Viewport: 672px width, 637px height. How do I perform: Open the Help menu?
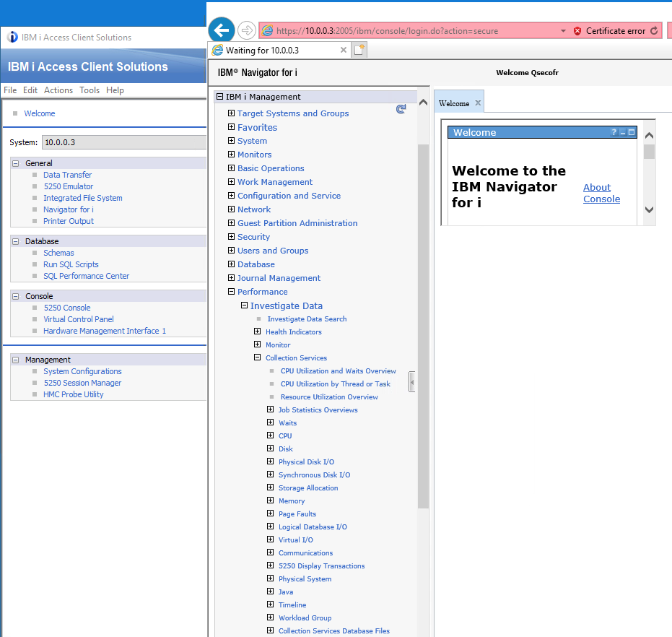coord(115,90)
